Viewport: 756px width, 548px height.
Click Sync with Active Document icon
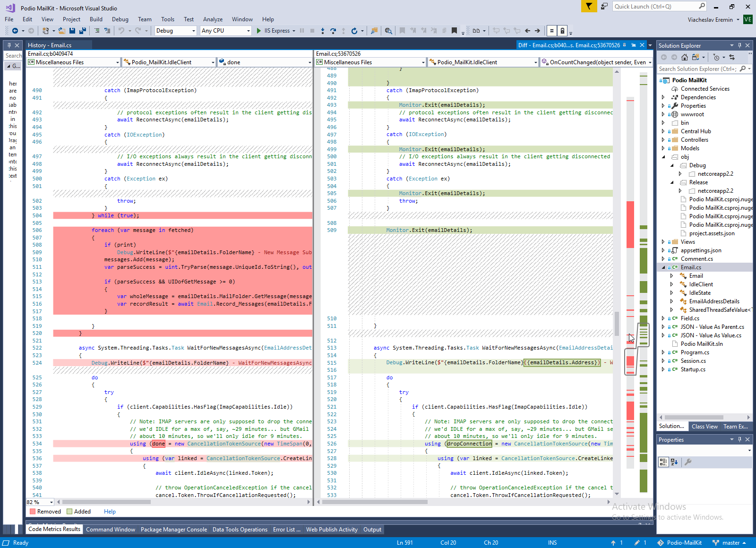732,57
